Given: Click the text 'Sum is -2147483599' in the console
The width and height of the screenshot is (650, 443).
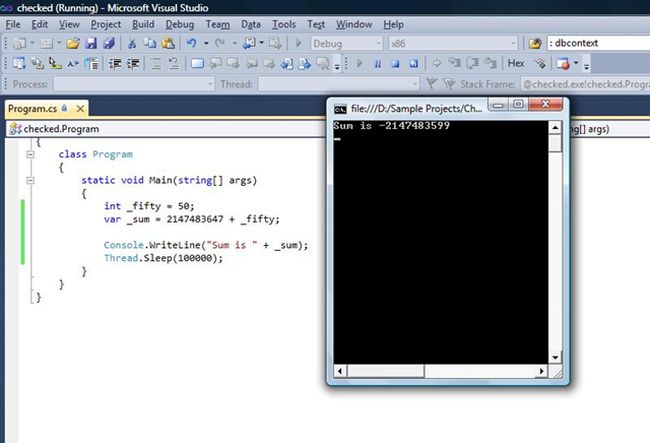Looking at the screenshot, I should coord(391,126).
